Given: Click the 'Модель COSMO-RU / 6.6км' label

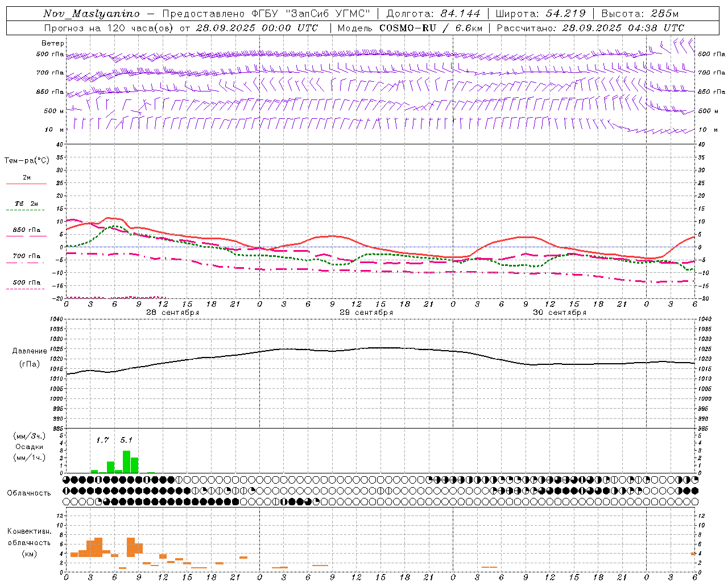Looking at the screenshot, I should point(410,28).
